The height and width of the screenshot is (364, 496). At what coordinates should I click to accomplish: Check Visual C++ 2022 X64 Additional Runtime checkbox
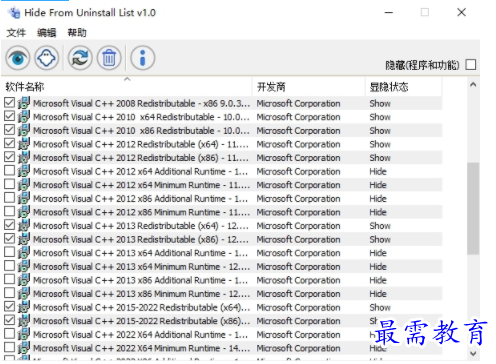click(9, 334)
